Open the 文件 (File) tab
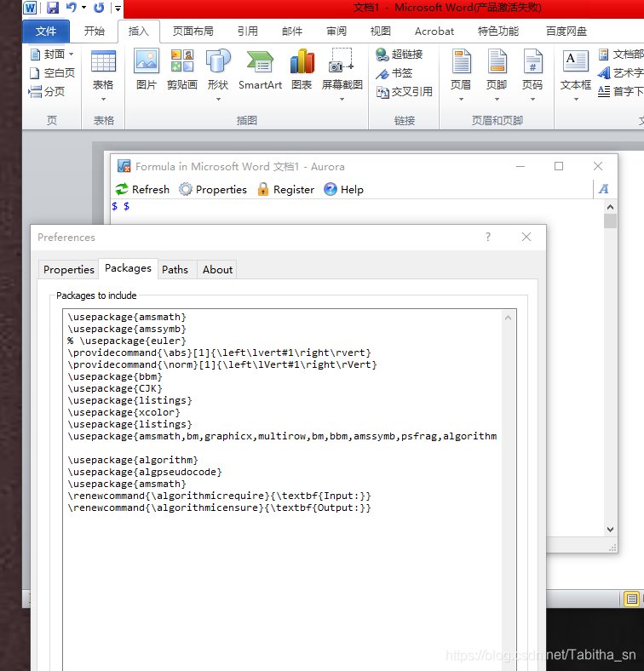This screenshot has height=671, width=644. point(46,32)
